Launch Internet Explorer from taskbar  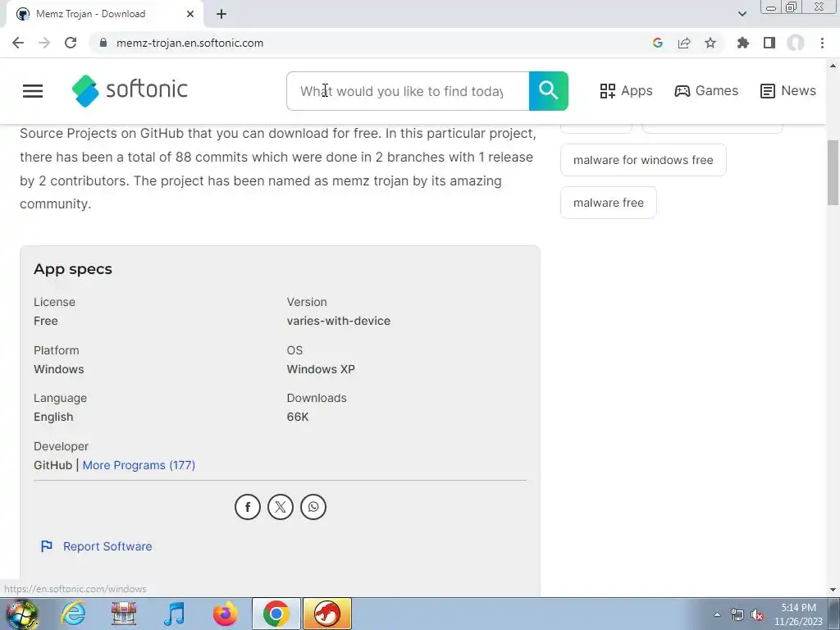pyautogui.click(x=73, y=614)
